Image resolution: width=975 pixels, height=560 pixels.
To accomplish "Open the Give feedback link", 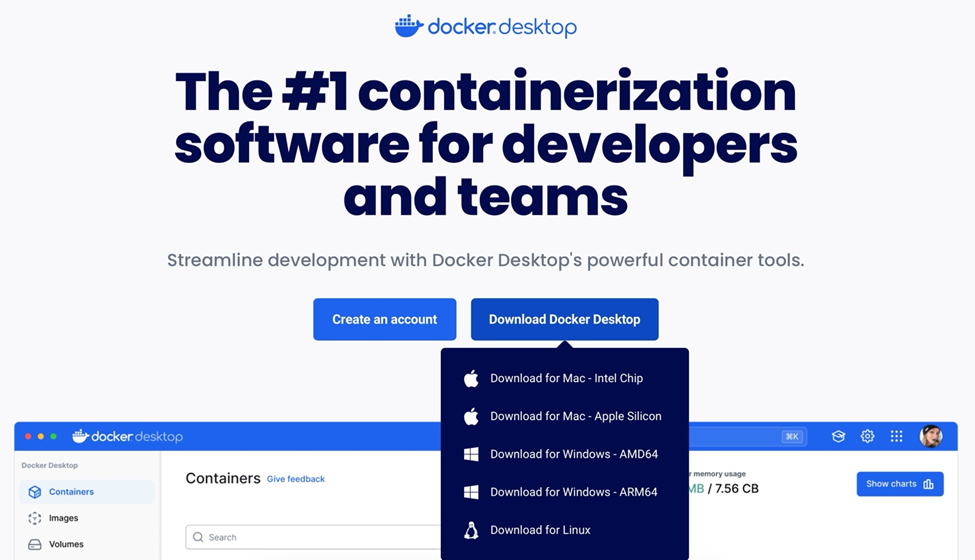I will (x=295, y=479).
